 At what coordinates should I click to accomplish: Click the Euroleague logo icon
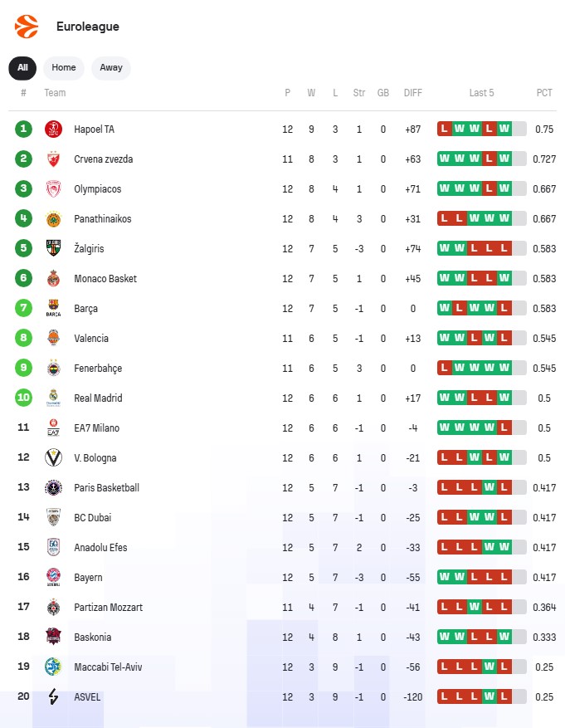(x=27, y=27)
